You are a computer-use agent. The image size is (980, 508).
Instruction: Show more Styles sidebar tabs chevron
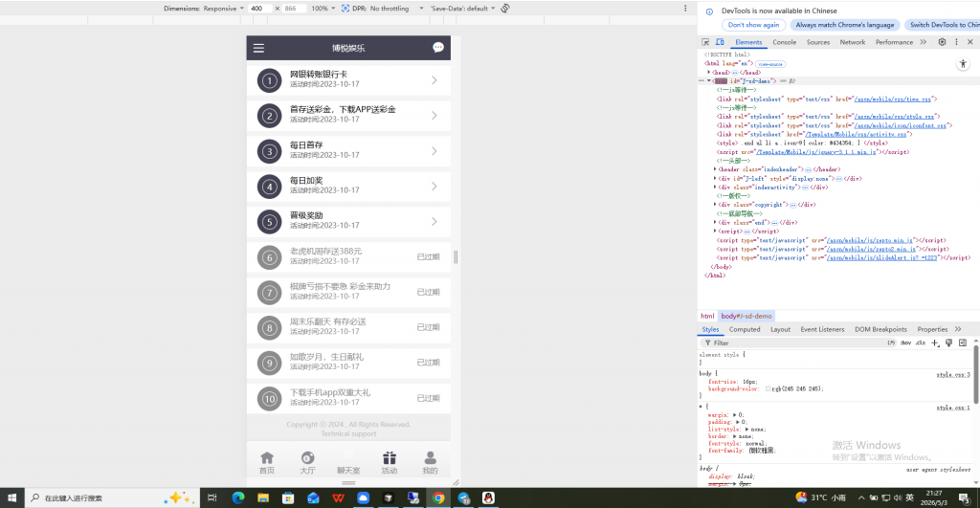pyautogui.click(x=958, y=329)
